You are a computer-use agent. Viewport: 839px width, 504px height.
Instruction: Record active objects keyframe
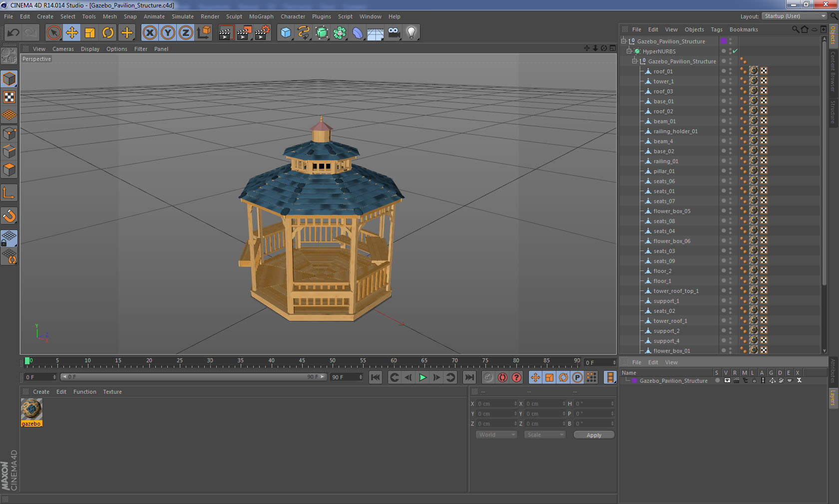(x=488, y=377)
